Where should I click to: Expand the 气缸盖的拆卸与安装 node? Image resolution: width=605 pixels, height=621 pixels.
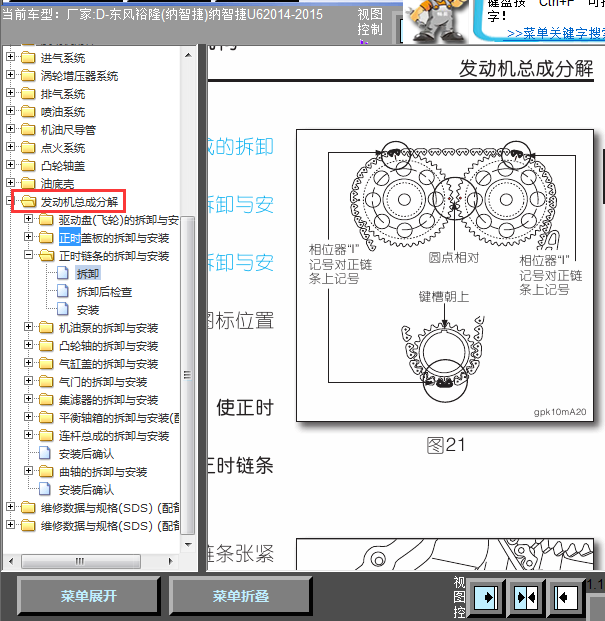coord(29,363)
